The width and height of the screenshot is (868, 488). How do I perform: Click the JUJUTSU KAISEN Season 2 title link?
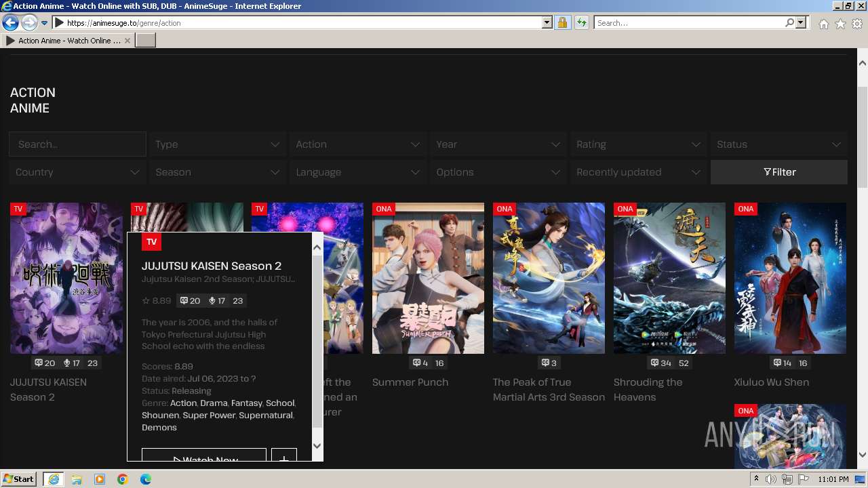pos(48,390)
